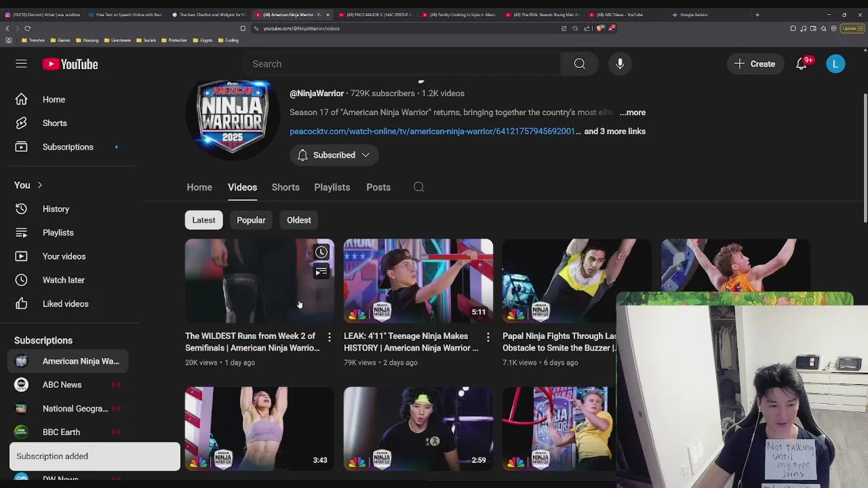Open the Subscribed dropdown
This screenshot has height=488, width=868.
(334, 155)
